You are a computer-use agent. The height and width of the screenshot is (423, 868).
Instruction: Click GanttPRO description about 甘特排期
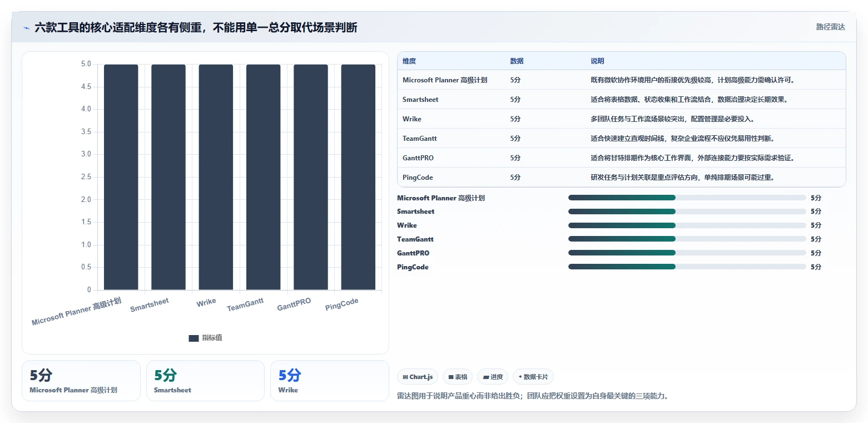pyautogui.click(x=693, y=158)
